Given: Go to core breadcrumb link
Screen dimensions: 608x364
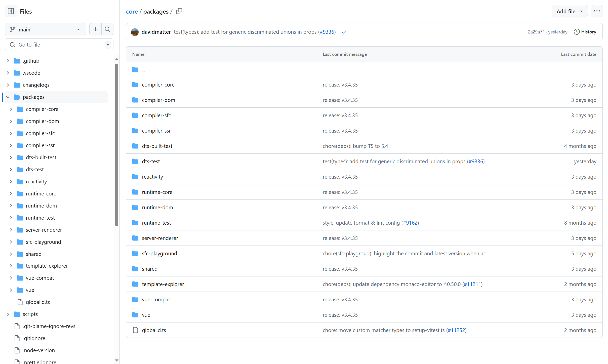Looking at the screenshot, I should (132, 12).
